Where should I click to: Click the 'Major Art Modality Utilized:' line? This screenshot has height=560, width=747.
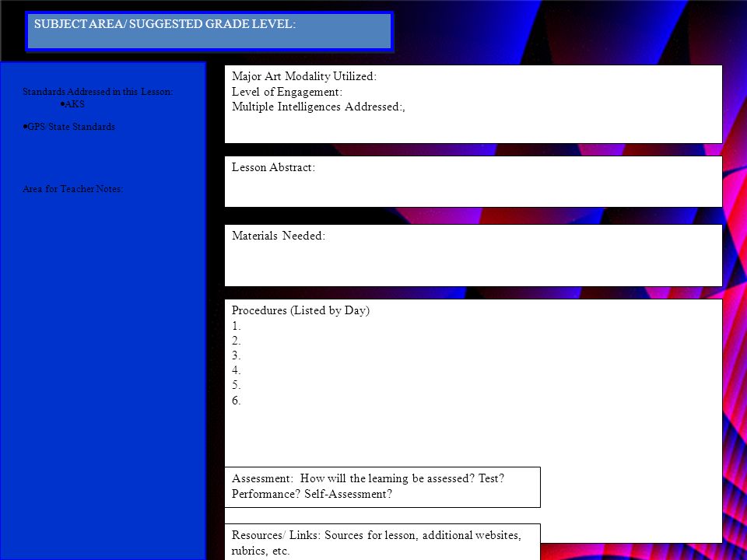click(304, 76)
